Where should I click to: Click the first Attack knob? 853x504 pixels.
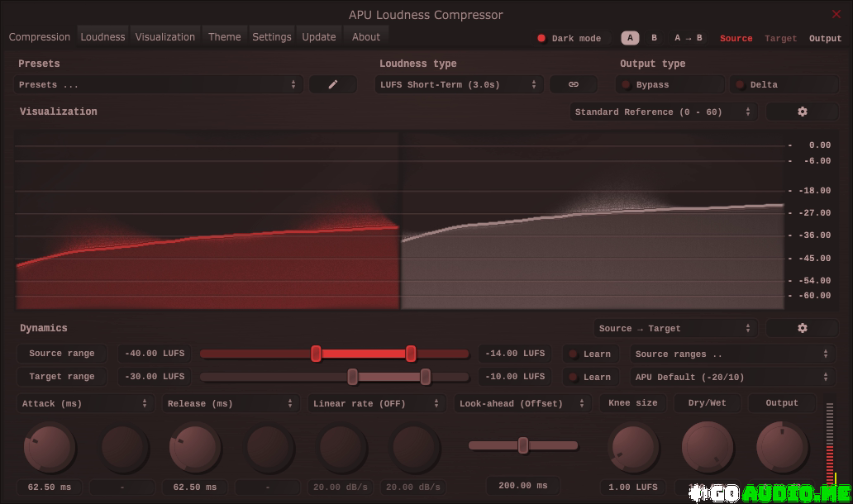(49, 448)
